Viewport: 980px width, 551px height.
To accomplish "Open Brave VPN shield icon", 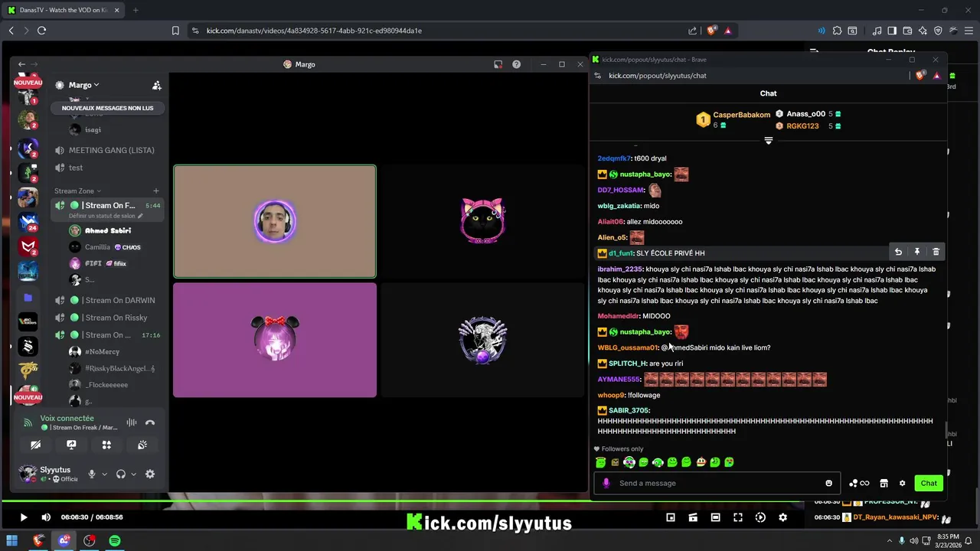I will click(938, 31).
